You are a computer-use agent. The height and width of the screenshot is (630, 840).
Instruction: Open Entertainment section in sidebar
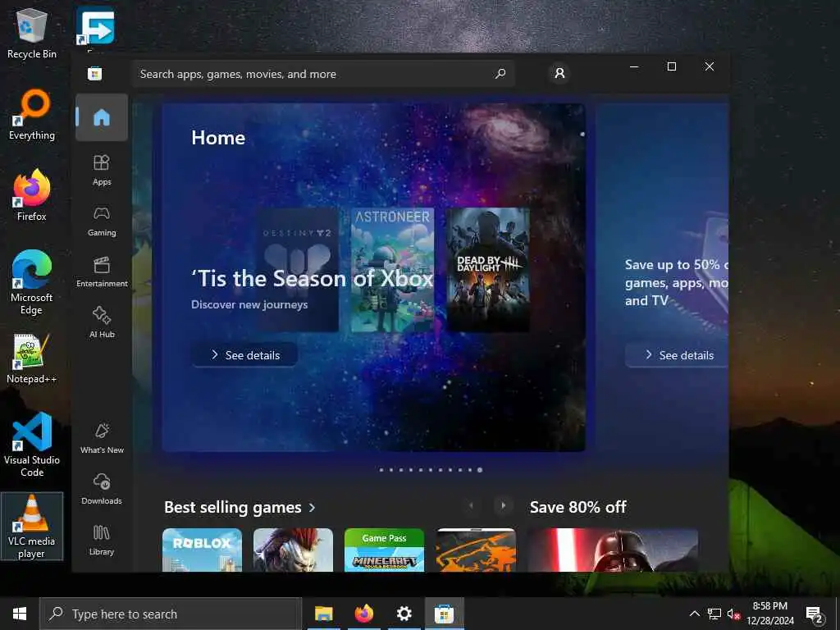[x=102, y=272]
